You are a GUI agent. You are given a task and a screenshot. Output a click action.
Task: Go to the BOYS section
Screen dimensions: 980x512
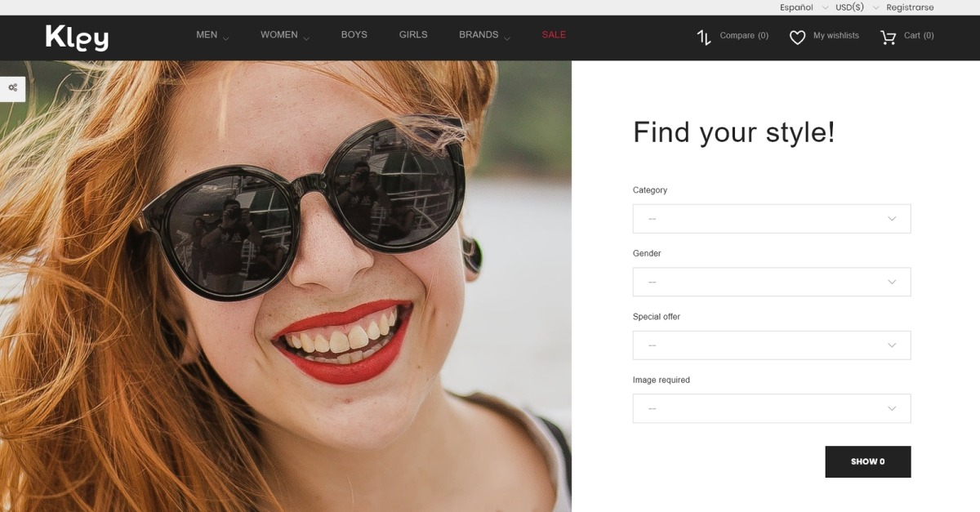(x=354, y=35)
